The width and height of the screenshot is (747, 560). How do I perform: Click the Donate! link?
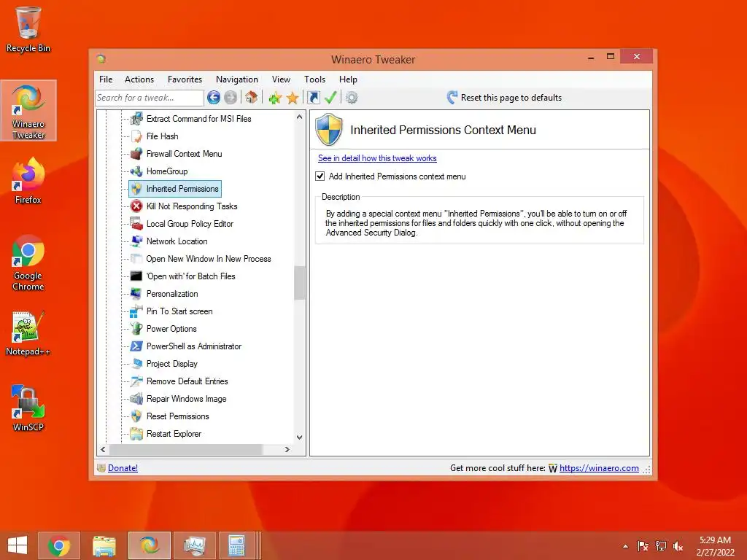[x=123, y=468]
